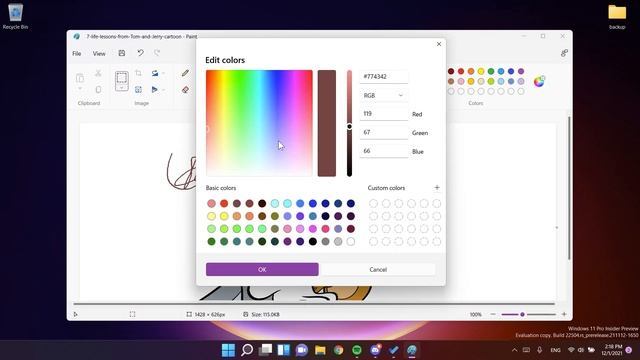Expand the Rotate options dropdown arrow
This screenshot has width=640, height=360.
tap(163, 73)
